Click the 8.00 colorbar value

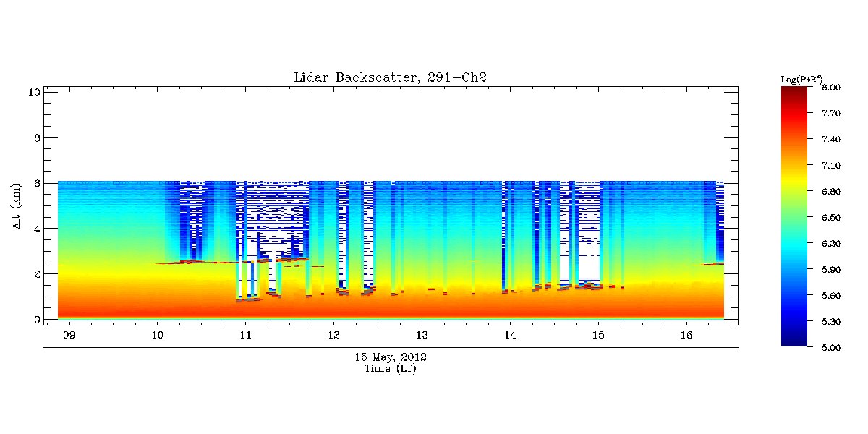coord(830,88)
